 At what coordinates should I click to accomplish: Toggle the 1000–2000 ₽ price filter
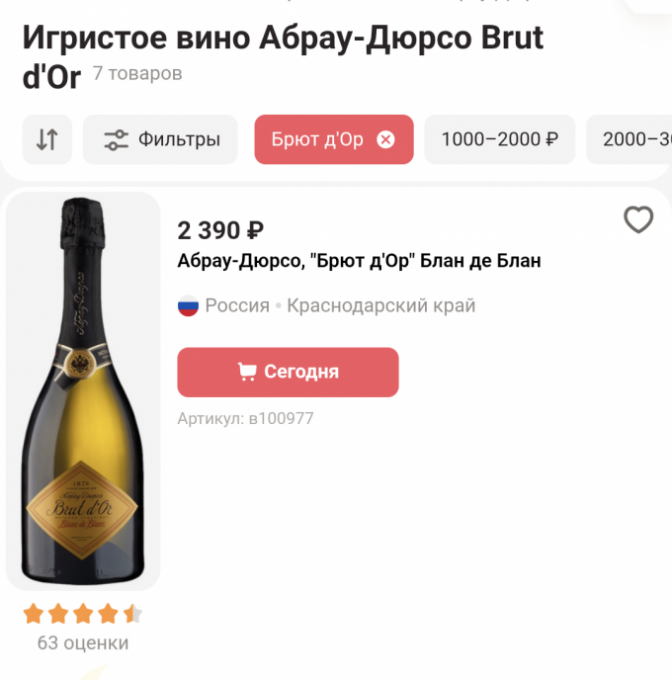tap(499, 140)
